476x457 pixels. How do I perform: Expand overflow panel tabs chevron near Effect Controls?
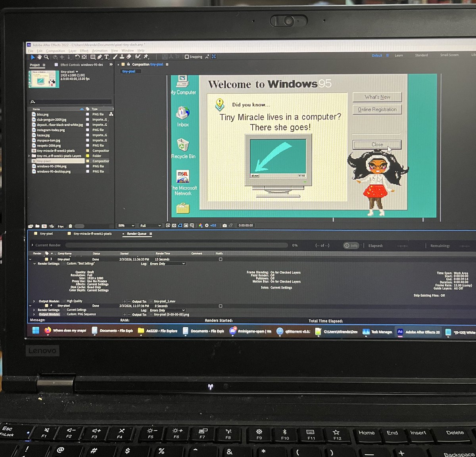111,64
